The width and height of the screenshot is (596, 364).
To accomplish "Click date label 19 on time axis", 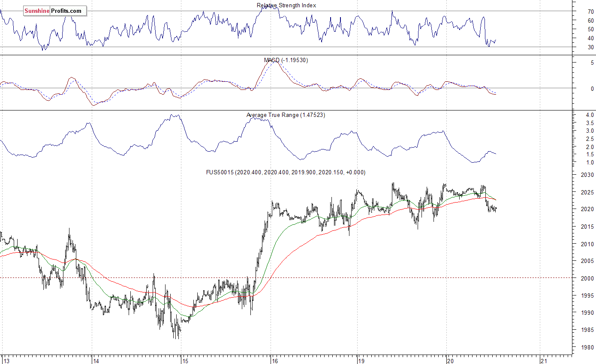I will (x=361, y=361).
